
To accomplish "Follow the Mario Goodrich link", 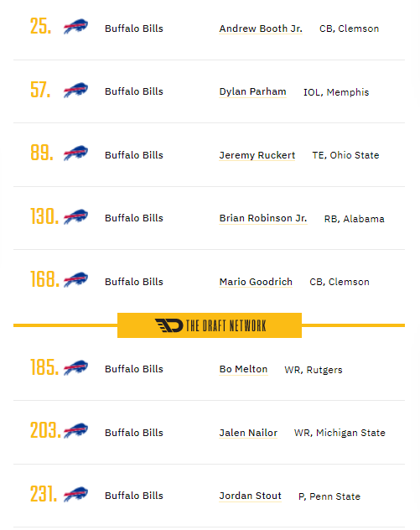I will point(256,282).
